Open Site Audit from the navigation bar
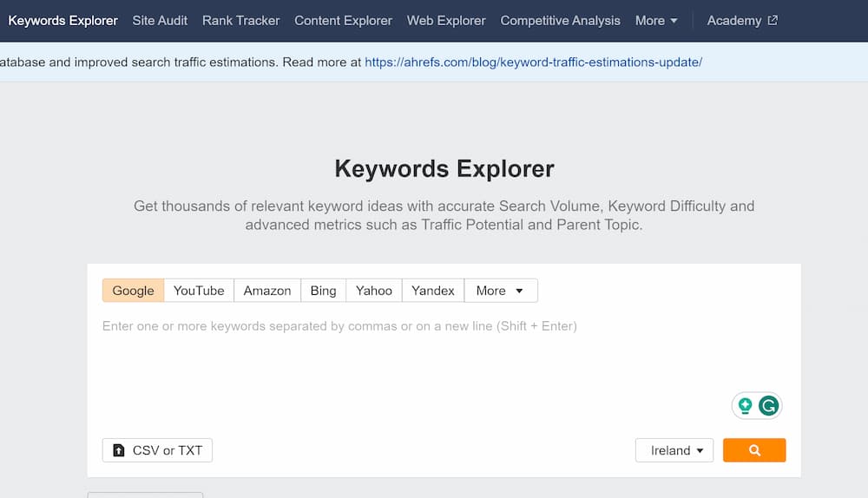This screenshot has height=498, width=868. pyautogui.click(x=160, y=21)
